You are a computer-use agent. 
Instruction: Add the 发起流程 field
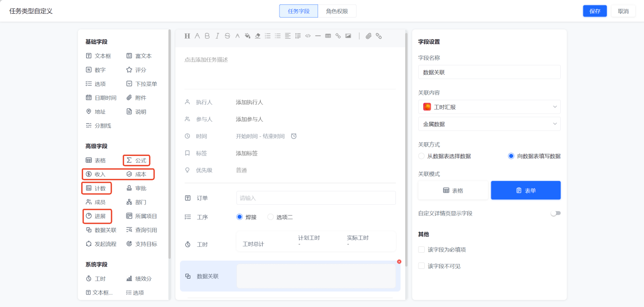coord(101,244)
